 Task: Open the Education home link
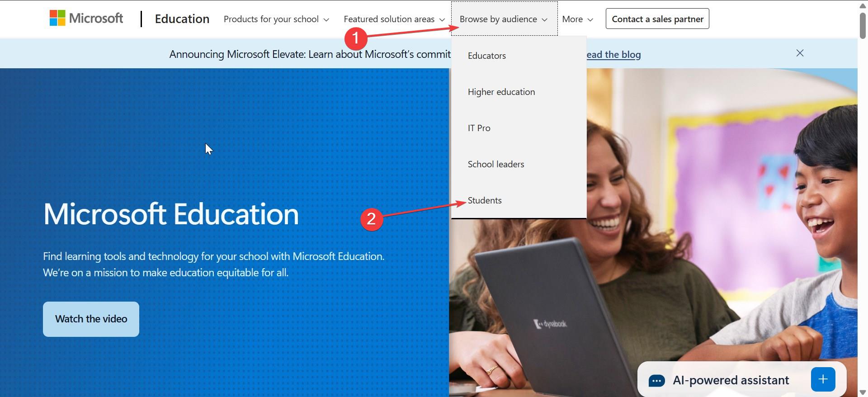pyautogui.click(x=182, y=19)
